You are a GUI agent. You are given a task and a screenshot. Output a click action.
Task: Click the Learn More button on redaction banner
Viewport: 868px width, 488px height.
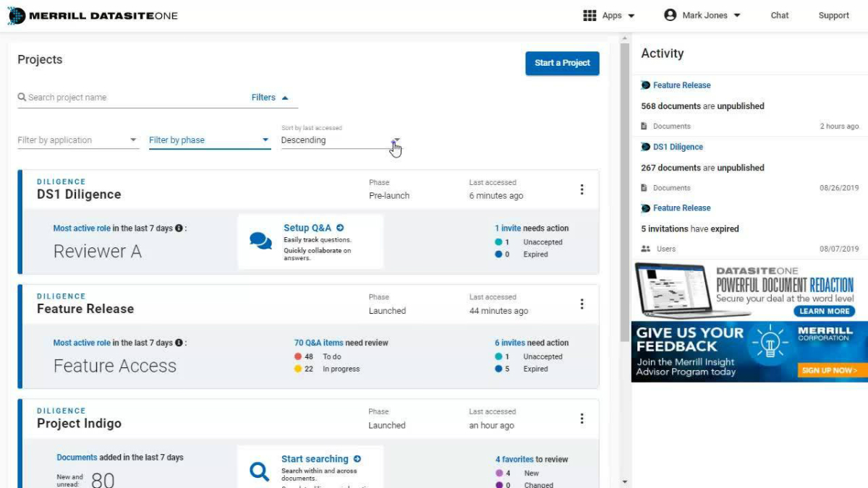click(825, 311)
